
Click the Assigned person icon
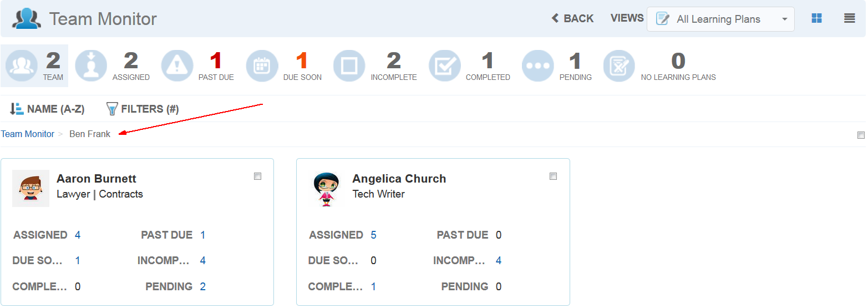91,66
